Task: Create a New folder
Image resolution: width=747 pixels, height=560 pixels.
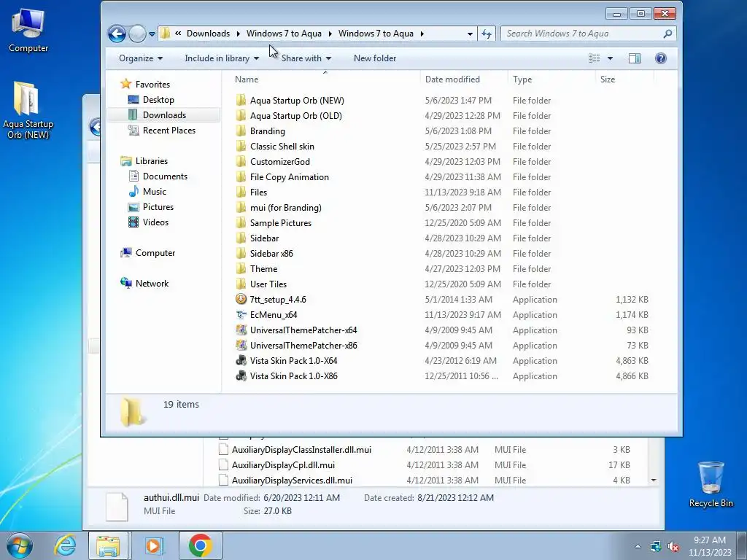Action: 375,58
